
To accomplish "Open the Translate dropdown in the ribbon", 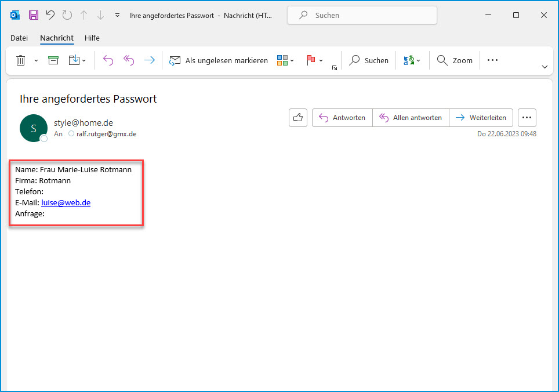I will pos(412,60).
